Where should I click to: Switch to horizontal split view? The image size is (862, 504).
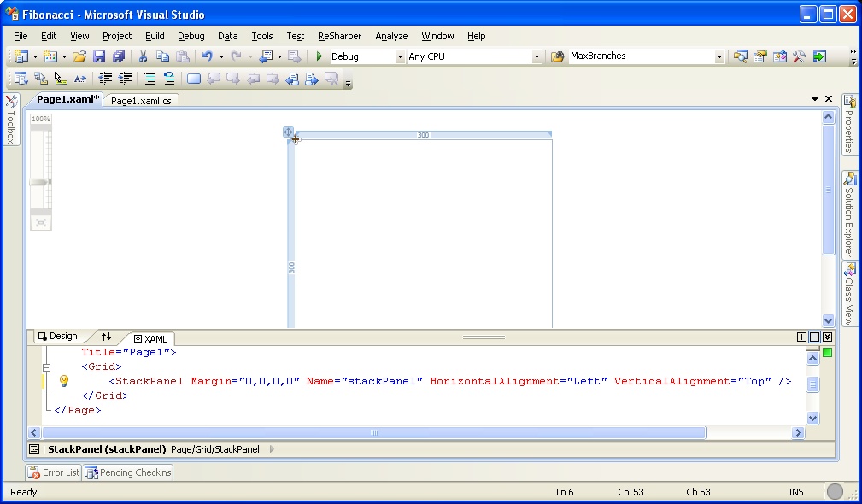[x=815, y=337]
